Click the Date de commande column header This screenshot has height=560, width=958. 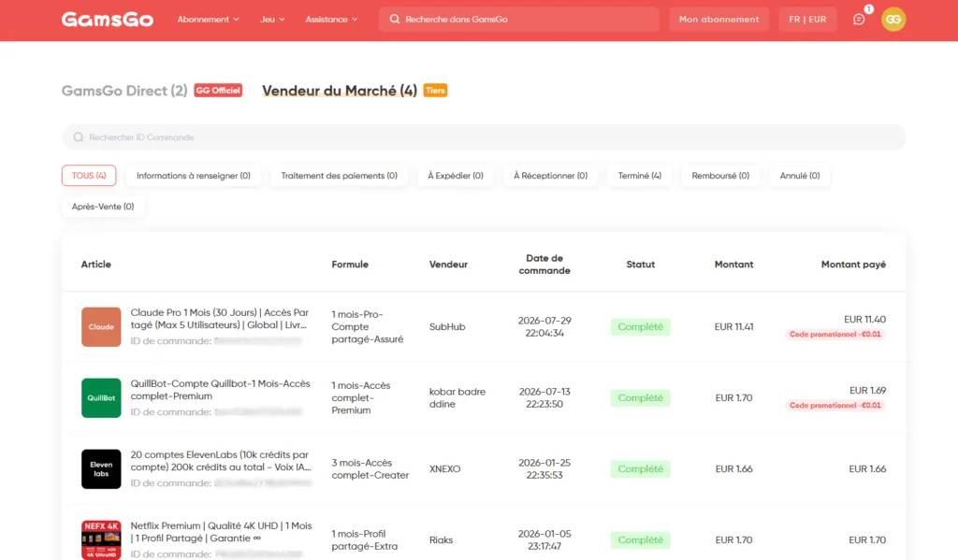pos(544,265)
